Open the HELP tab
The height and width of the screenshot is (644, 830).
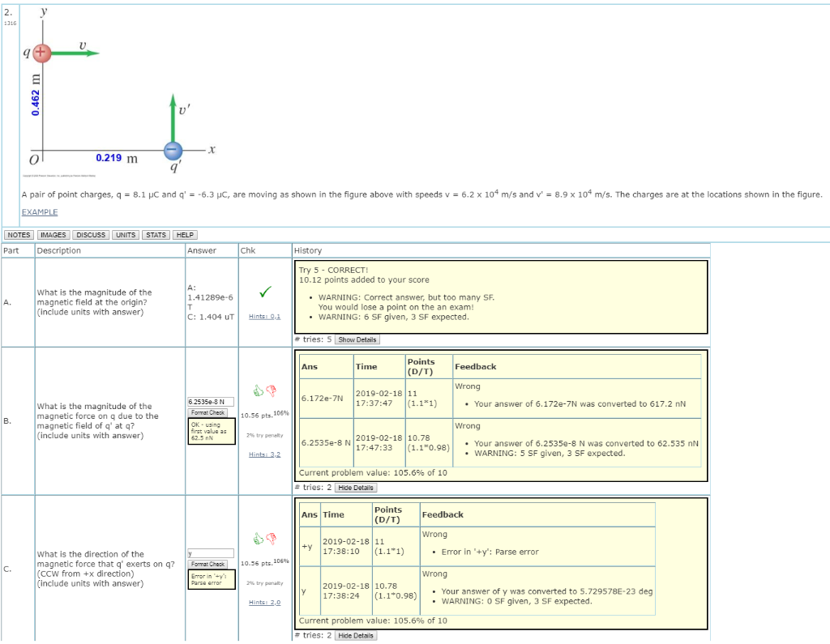[185, 235]
